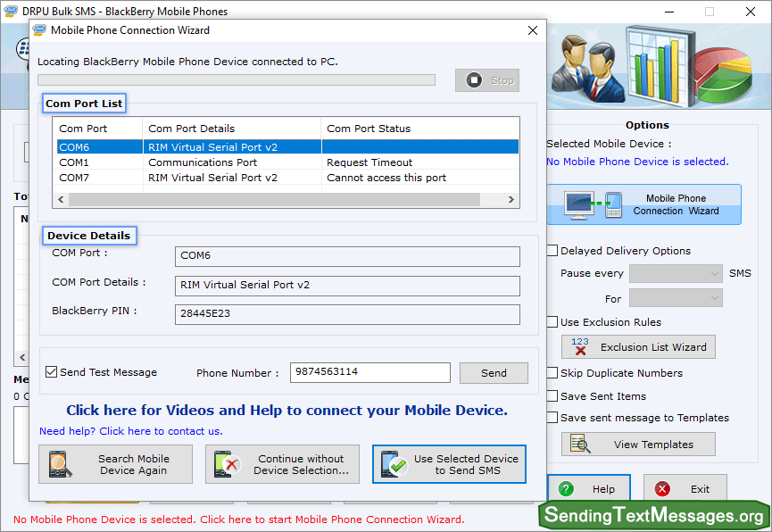
Task: Enable Skip Duplicate Numbers checkbox
Action: pos(552,372)
